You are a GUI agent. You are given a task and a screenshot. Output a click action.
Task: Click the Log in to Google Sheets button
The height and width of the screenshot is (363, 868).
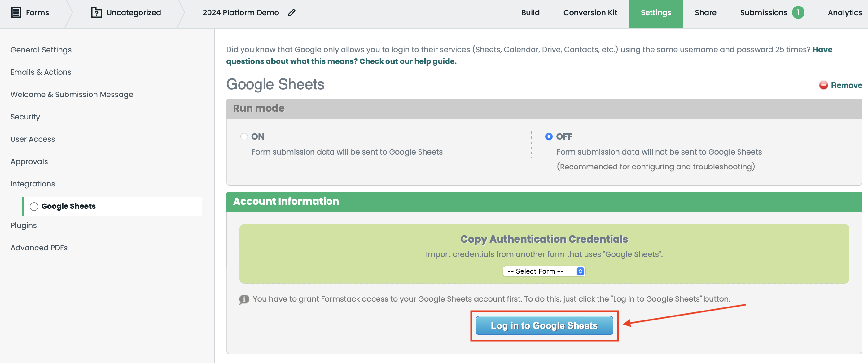[x=544, y=325]
